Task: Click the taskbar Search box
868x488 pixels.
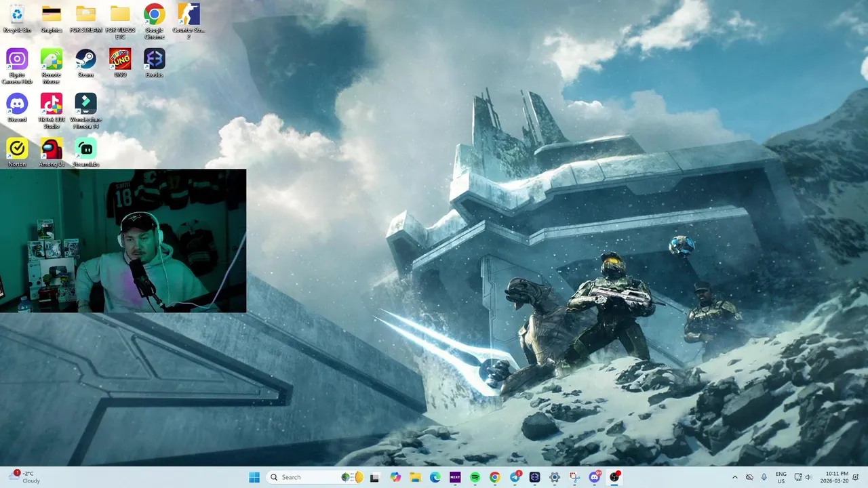Action: click(x=315, y=477)
